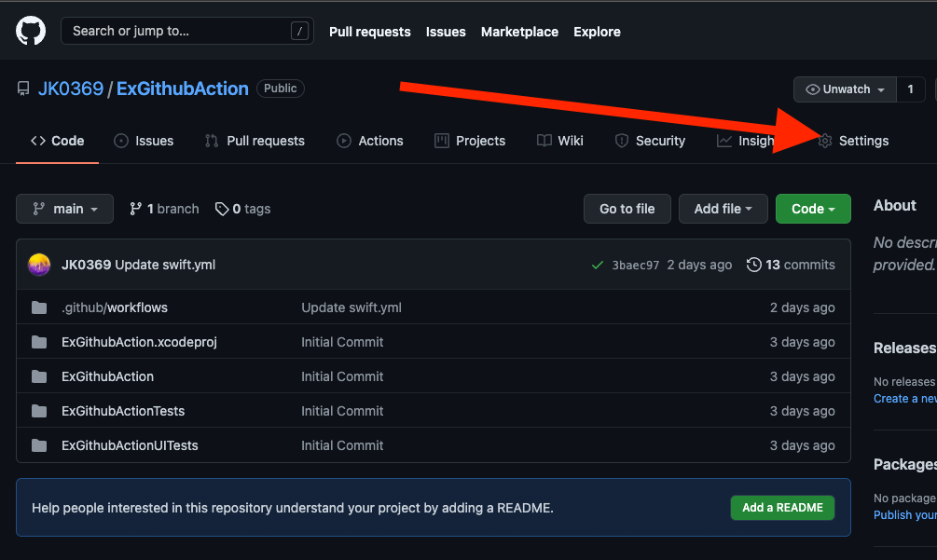This screenshot has height=560, width=937.
Task: Open the ExGithubAction.xcodeproj folder
Action: pos(139,342)
